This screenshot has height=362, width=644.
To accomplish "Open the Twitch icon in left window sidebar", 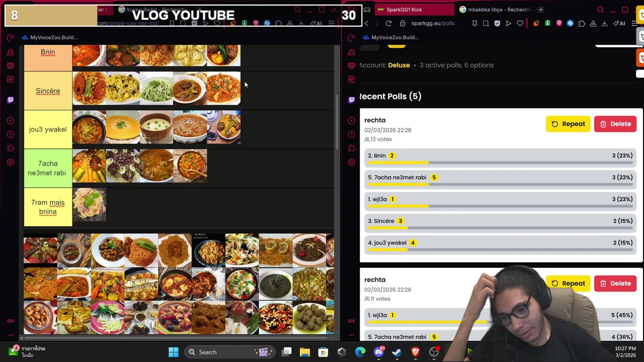I will pyautogui.click(x=10, y=100).
